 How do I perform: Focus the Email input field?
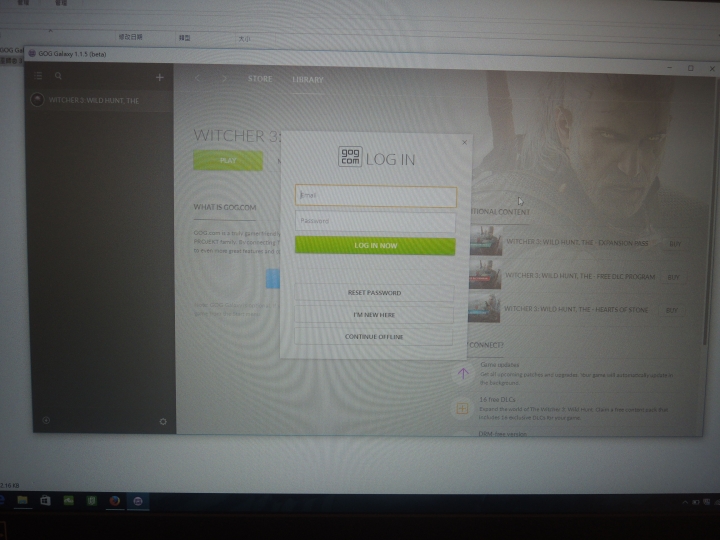[x=376, y=196]
